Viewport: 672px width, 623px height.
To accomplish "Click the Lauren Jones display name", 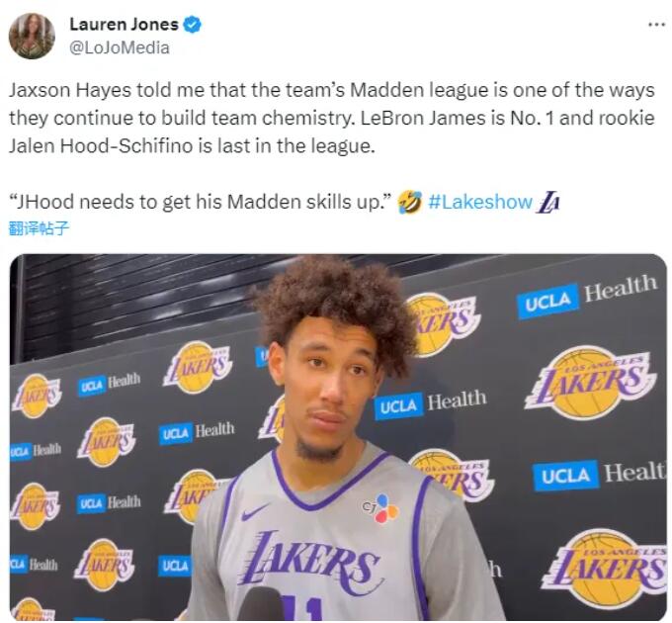I will [124, 25].
